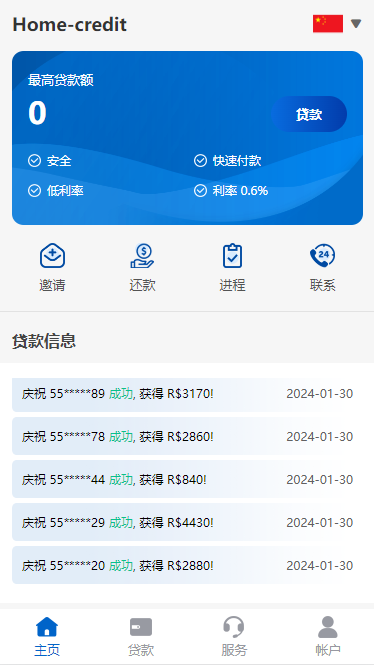Click the China flag language icon
The height and width of the screenshot is (665, 374).
328,24
